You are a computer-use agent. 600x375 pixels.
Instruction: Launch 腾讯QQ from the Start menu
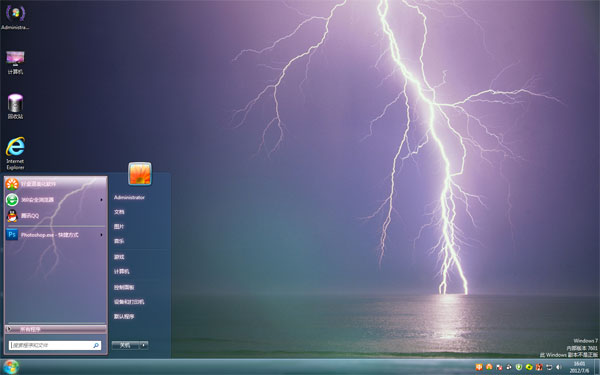[55, 216]
